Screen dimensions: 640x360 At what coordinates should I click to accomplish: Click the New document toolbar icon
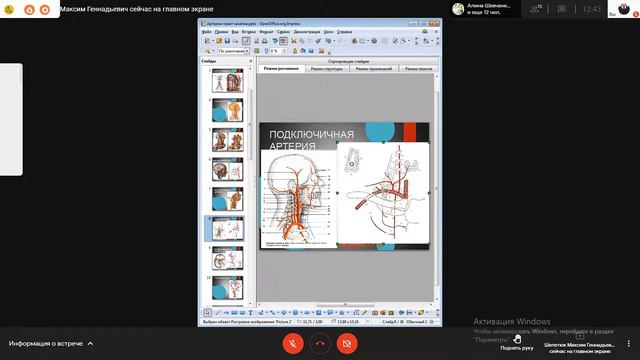pyautogui.click(x=207, y=41)
